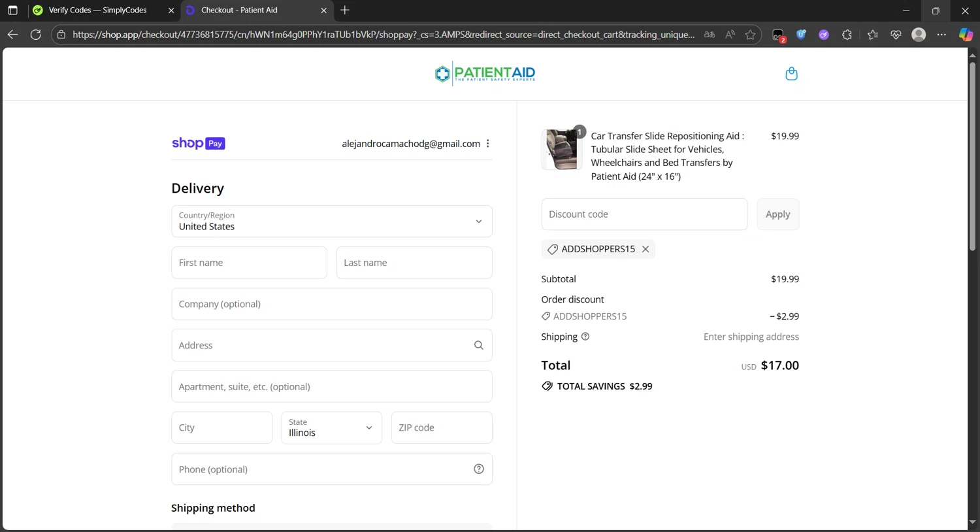The height and width of the screenshot is (532, 980).
Task: Close the Checkout Patient Aid tab
Action: (323, 10)
